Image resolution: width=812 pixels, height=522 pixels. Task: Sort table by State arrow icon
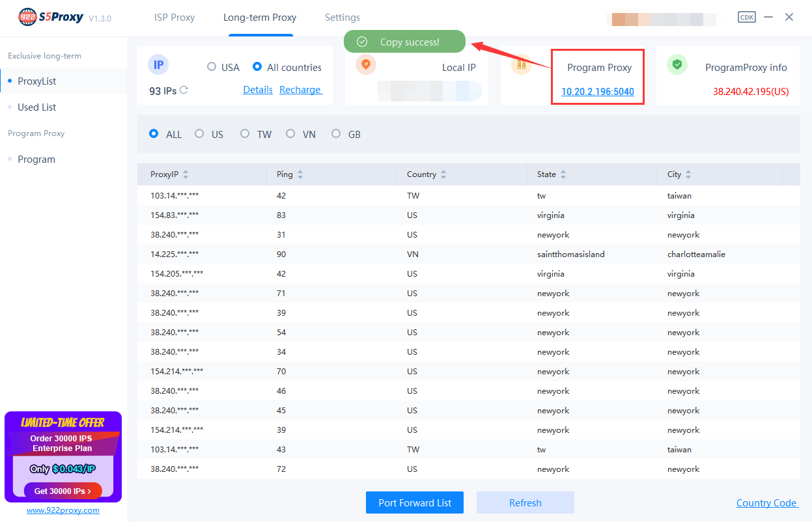[563, 174]
